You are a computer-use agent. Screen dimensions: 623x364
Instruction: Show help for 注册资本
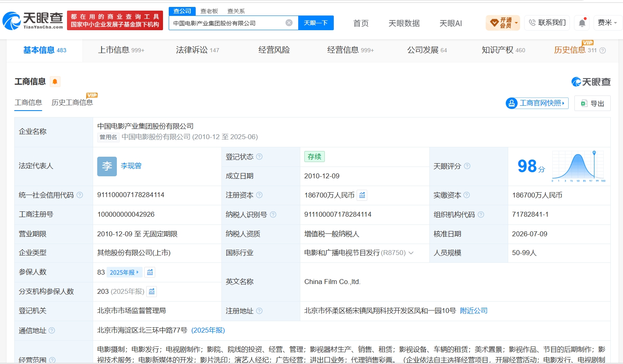pos(259,195)
